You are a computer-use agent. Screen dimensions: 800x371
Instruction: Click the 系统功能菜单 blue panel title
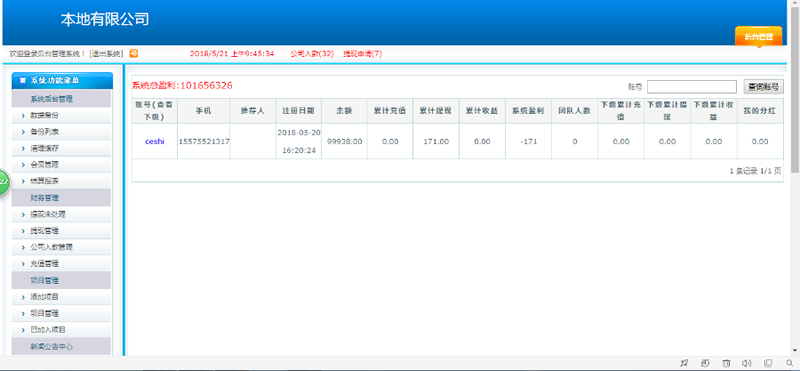(62, 81)
